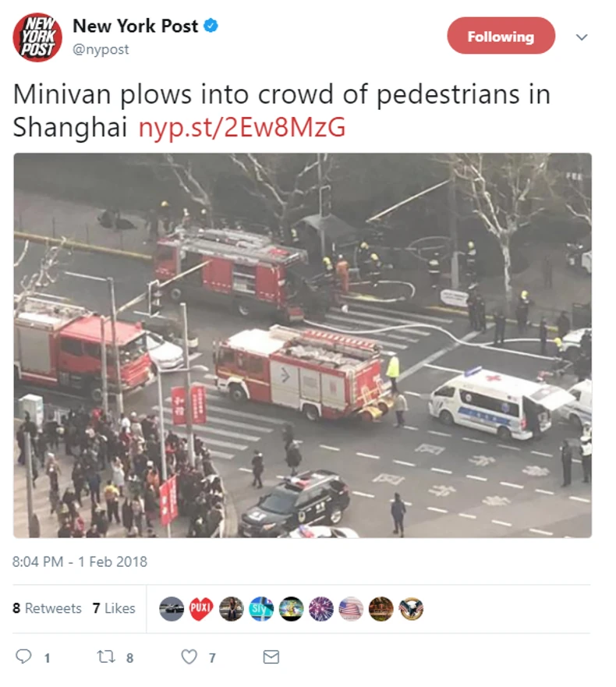
Task: Open the fireworks avatar among likers
Action: click(x=321, y=608)
